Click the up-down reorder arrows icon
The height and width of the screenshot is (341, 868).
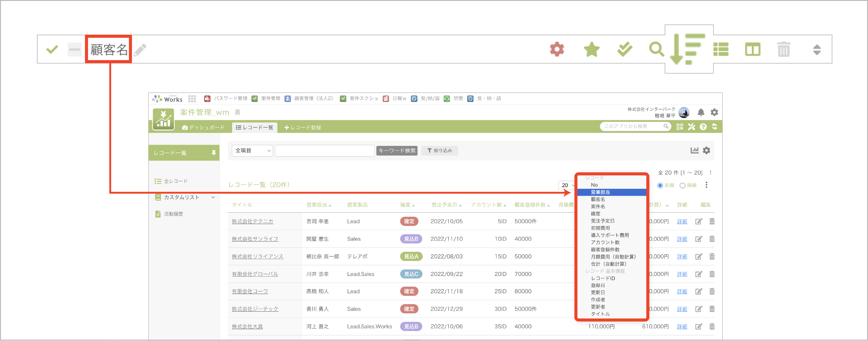click(817, 50)
